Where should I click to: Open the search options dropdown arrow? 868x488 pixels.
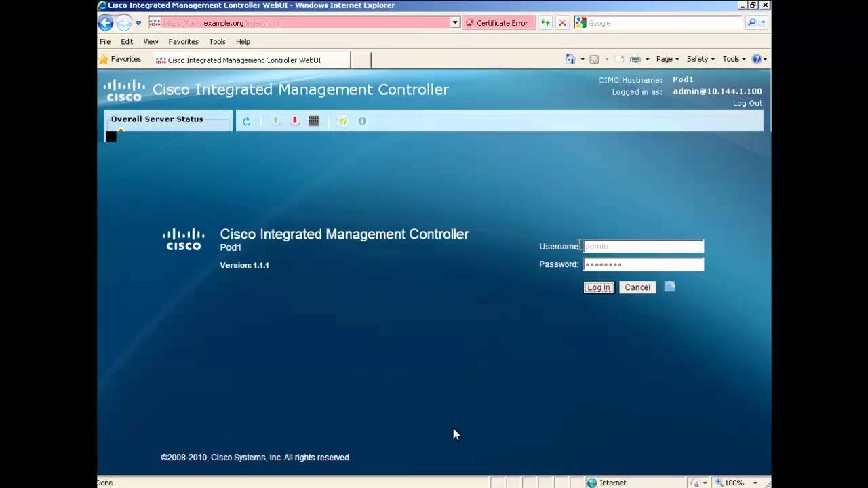pyautogui.click(x=763, y=23)
